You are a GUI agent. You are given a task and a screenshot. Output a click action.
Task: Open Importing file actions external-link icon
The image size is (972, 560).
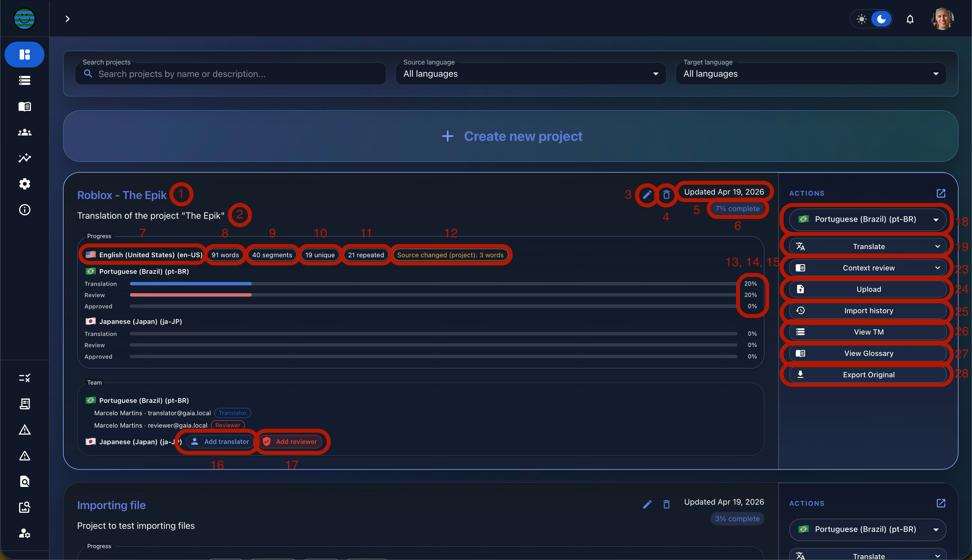[941, 503]
